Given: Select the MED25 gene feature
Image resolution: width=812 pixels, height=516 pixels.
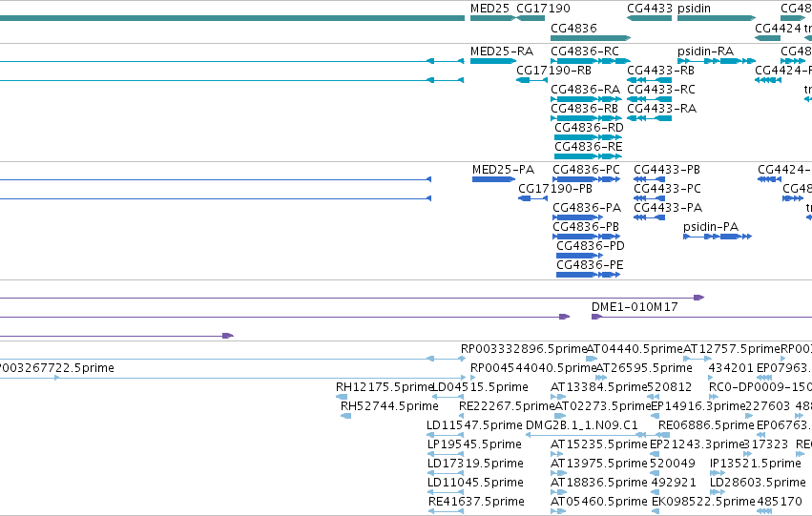Looking at the screenshot, I should pyautogui.click(x=493, y=18).
